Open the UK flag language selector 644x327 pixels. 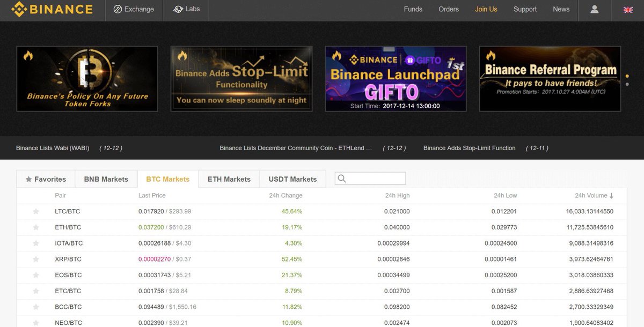point(627,10)
